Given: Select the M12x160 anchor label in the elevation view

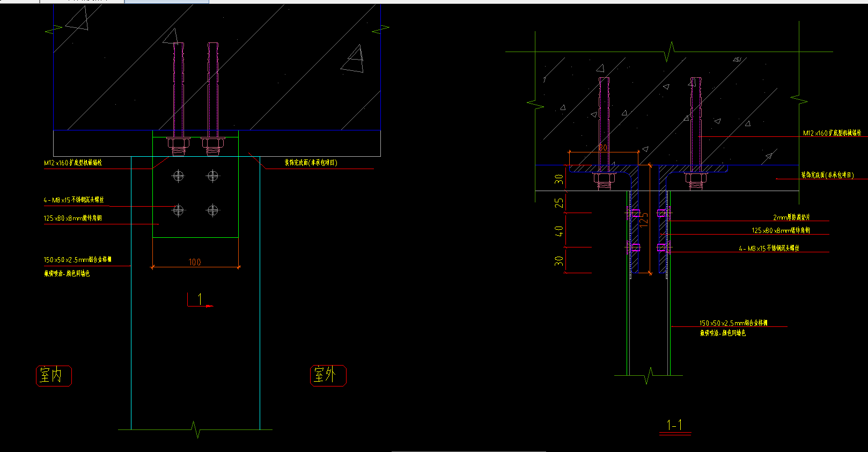Looking at the screenshot, I should point(73,163).
